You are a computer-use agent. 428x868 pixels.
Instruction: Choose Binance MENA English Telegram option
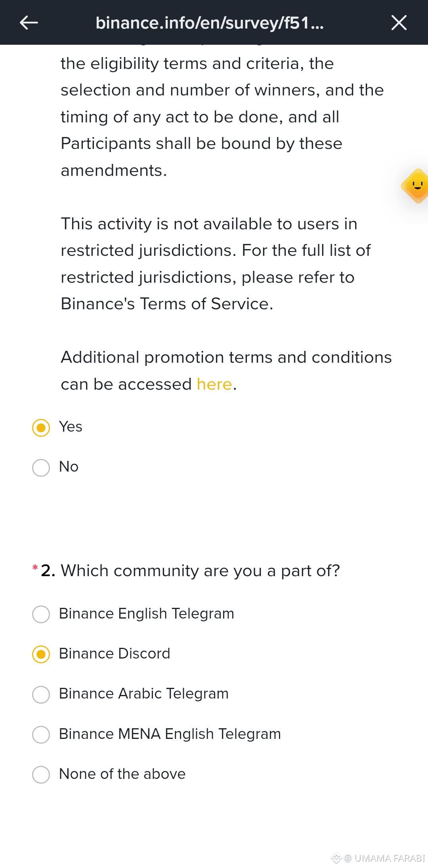click(x=41, y=735)
